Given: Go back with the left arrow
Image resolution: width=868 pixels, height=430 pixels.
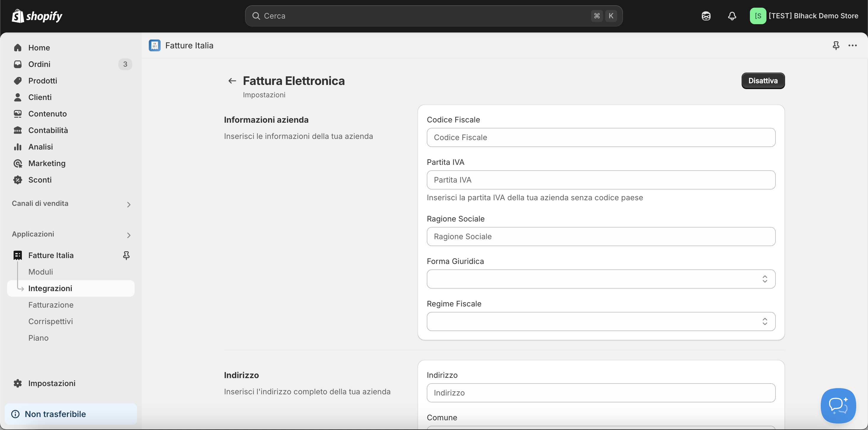Looking at the screenshot, I should (232, 81).
